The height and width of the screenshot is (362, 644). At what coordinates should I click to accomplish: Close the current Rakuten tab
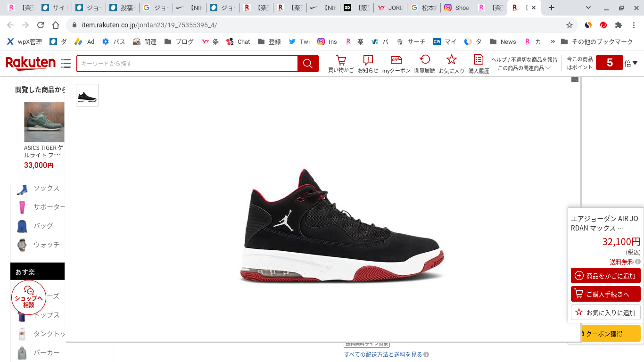pos(534,8)
